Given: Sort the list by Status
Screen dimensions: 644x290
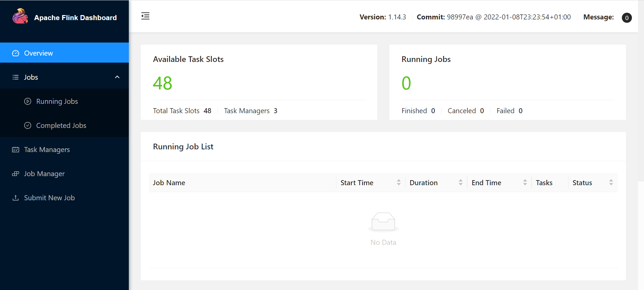Looking at the screenshot, I should tap(593, 183).
